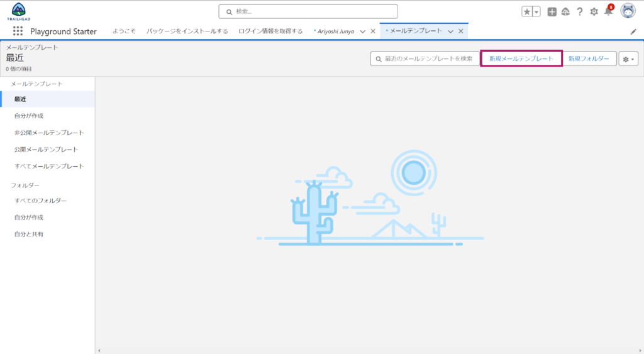
Task: Open the App Launcher grid icon
Action: click(18, 31)
